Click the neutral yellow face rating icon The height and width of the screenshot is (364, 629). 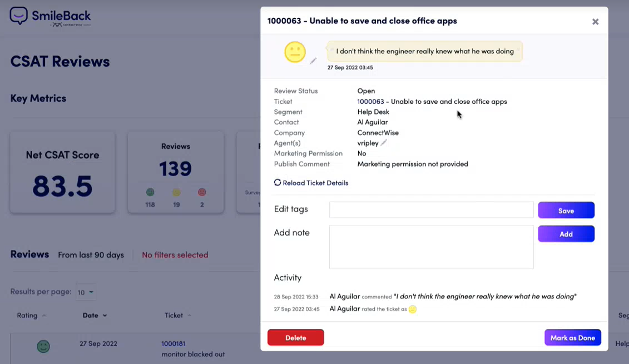click(x=295, y=52)
